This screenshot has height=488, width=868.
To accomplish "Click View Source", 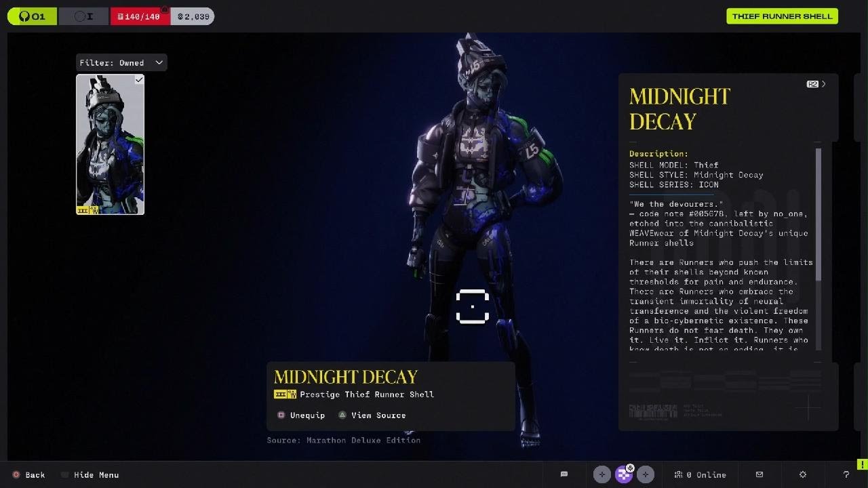I will tap(372, 415).
